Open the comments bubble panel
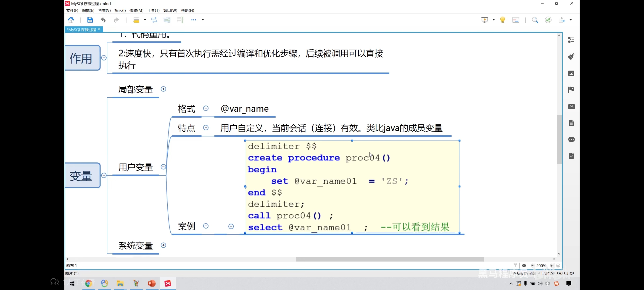 (x=571, y=139)
